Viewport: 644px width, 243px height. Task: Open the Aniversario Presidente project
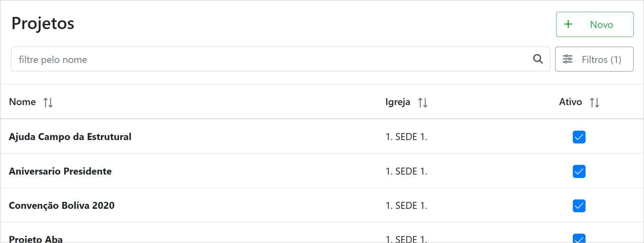click(x=60, y=171)
